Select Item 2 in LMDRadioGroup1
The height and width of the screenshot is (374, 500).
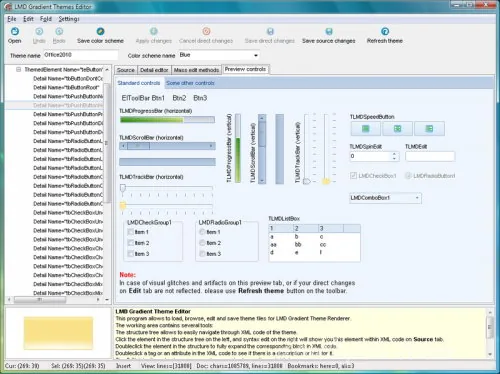click(202, 243)
